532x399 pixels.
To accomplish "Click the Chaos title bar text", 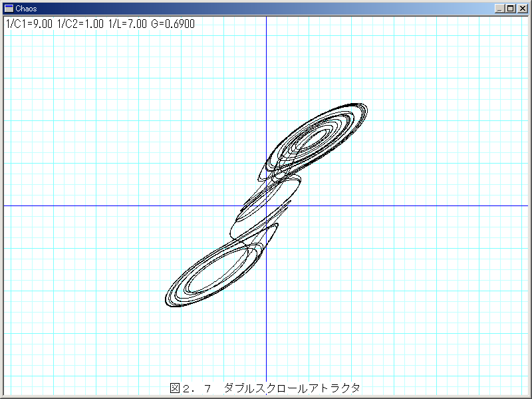I will click(26, 9).
